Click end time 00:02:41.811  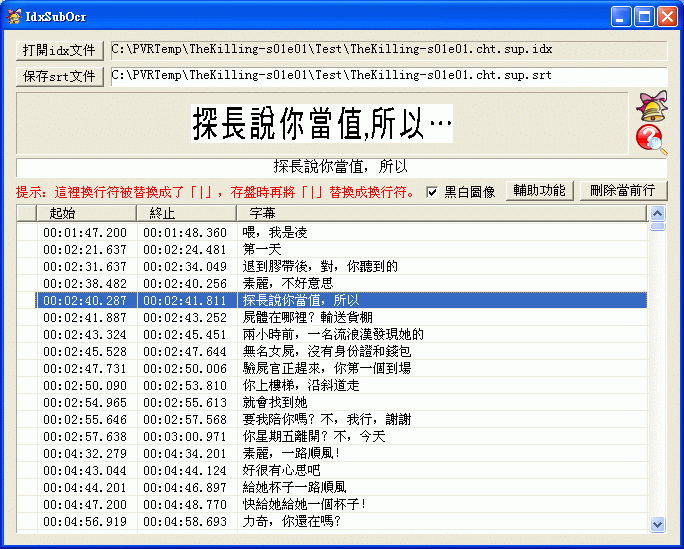pyautogui.click(x=185, y=301)
